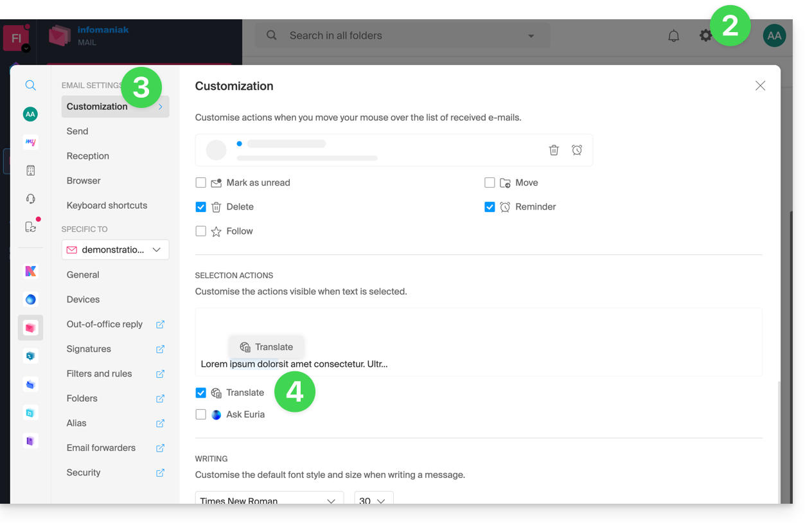Select the Reception settings section
This screenshot has width=812, height=523.
88,156
